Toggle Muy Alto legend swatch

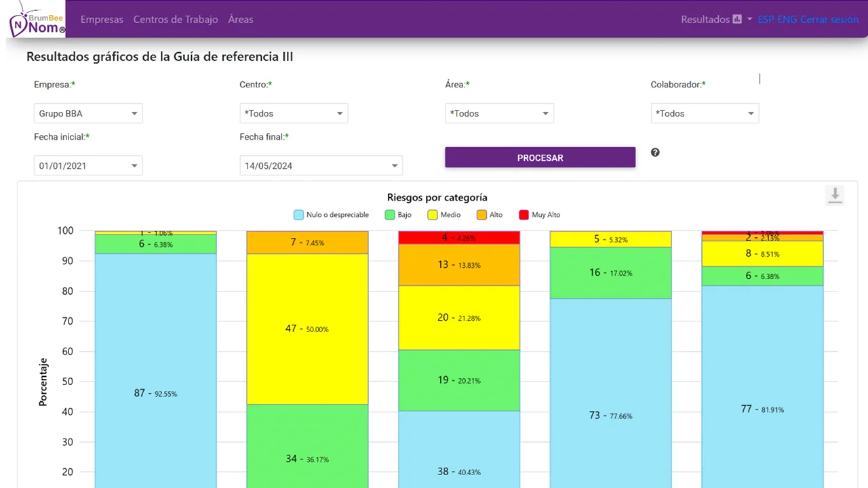coord(524,215)
